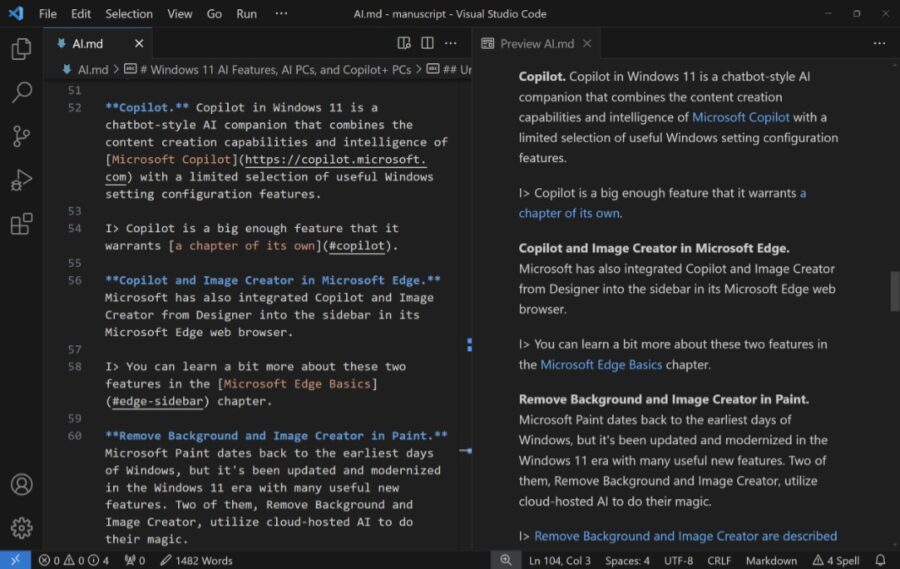Open the Accounts menu icon
Image resolution: width=900 pixels, height=569 pixels.
coord(21,485)
